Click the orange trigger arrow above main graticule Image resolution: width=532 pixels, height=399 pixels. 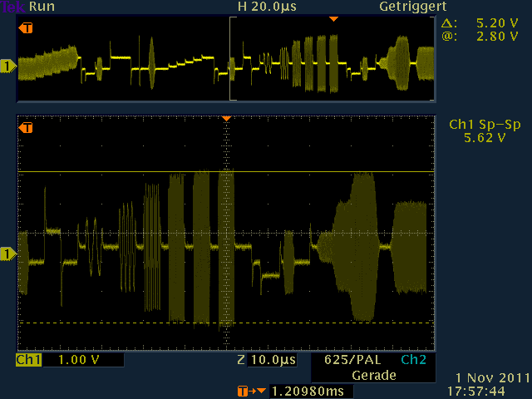tap(225, 119)
